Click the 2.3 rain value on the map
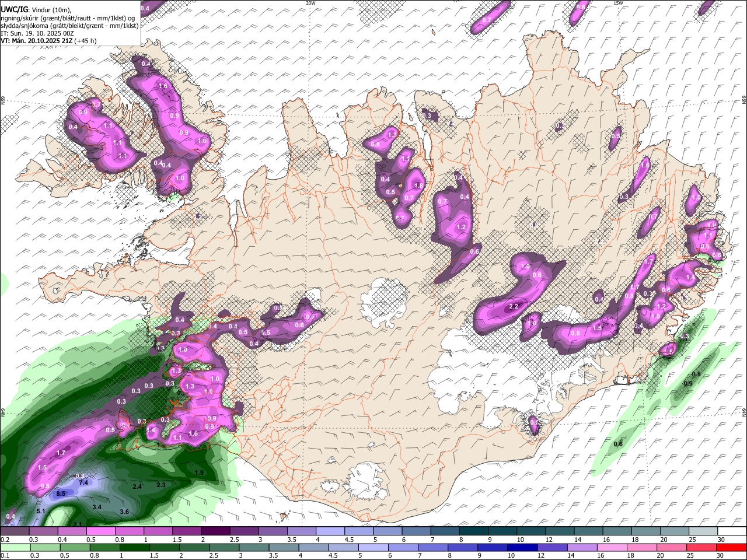747x560 pixels. pyautogui.click(x=161, y=485)
